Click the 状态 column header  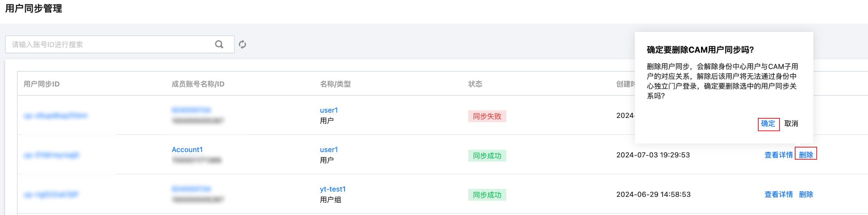(475, 84)
